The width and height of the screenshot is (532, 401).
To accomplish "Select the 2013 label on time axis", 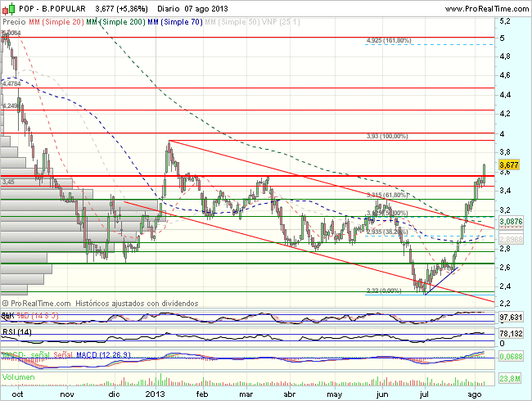I will (157, 394).
